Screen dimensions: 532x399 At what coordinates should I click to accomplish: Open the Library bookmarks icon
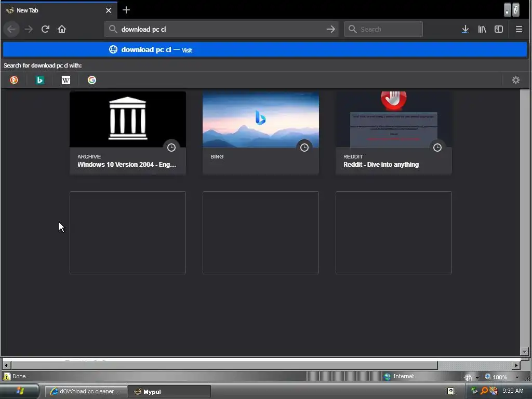point(482,29)
